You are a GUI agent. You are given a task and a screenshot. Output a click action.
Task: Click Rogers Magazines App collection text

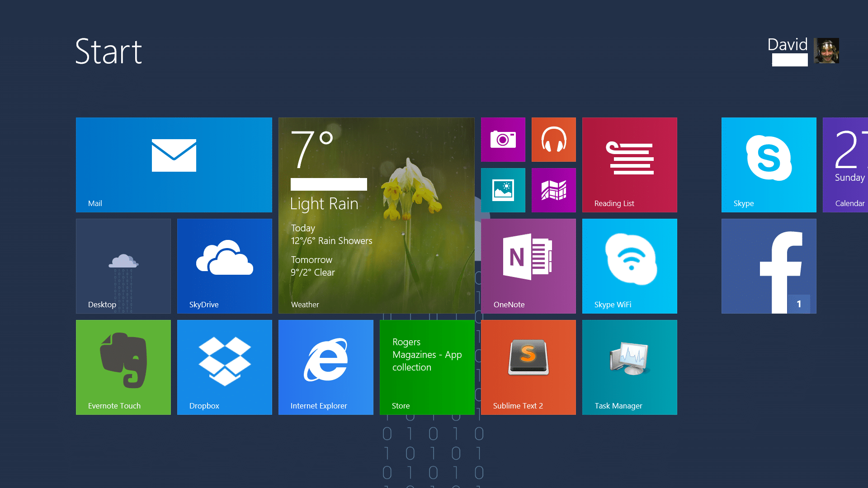427,355
